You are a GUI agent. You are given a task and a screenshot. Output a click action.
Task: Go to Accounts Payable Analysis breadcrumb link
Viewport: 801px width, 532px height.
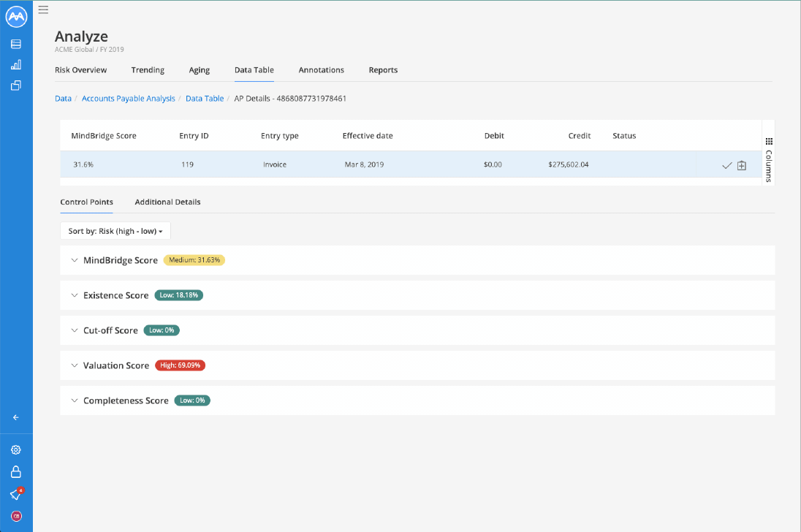pos(129,99)
